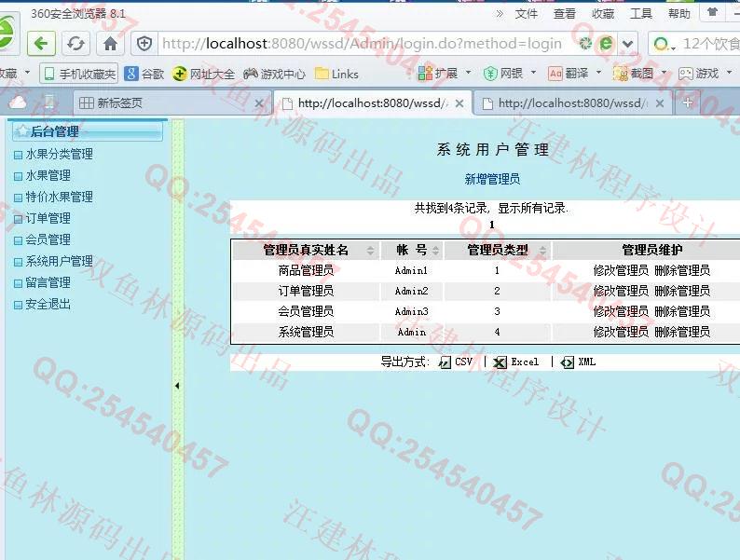Image resolution: width=740 pixels, height=560 pixels.
Task: Click the 翻译 translate icon
Action: 555,74
